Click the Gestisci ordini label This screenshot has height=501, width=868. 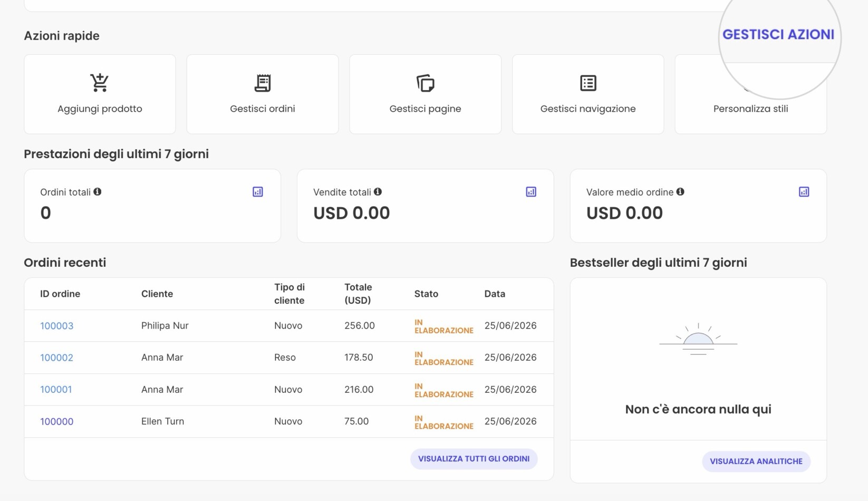click(263, 109)
